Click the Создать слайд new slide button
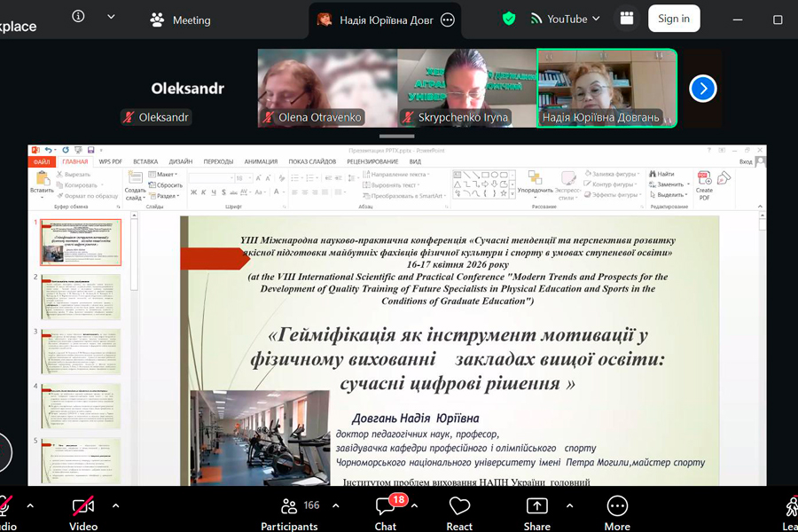This screenshot has width=798, height=532. point(135,186)
